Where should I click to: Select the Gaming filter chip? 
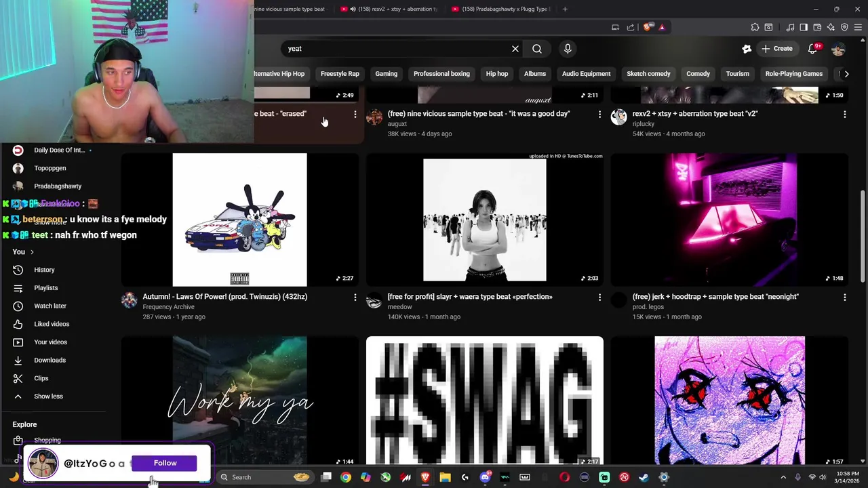[x=387, y=74]
